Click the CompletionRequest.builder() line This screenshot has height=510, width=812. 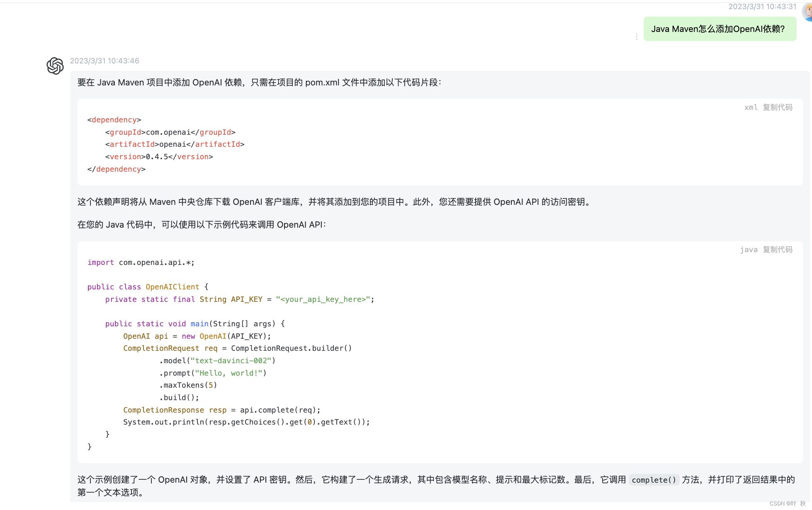(237, 348)
